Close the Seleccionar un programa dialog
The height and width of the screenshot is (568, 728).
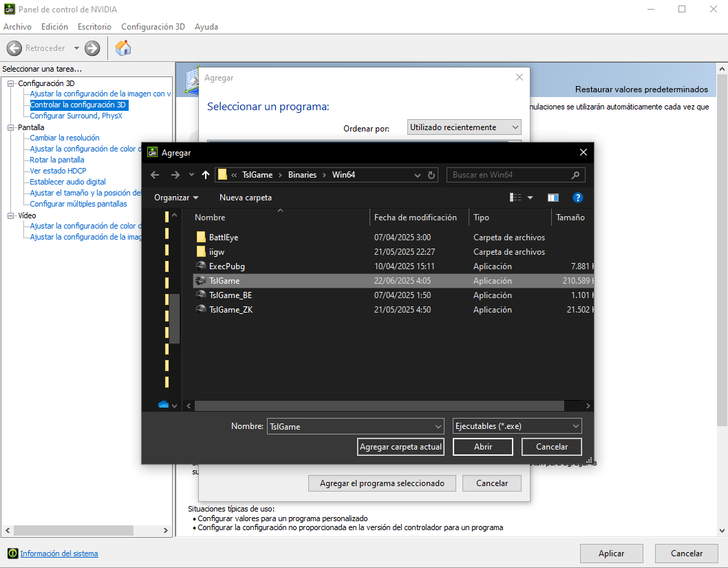point(520,77)
